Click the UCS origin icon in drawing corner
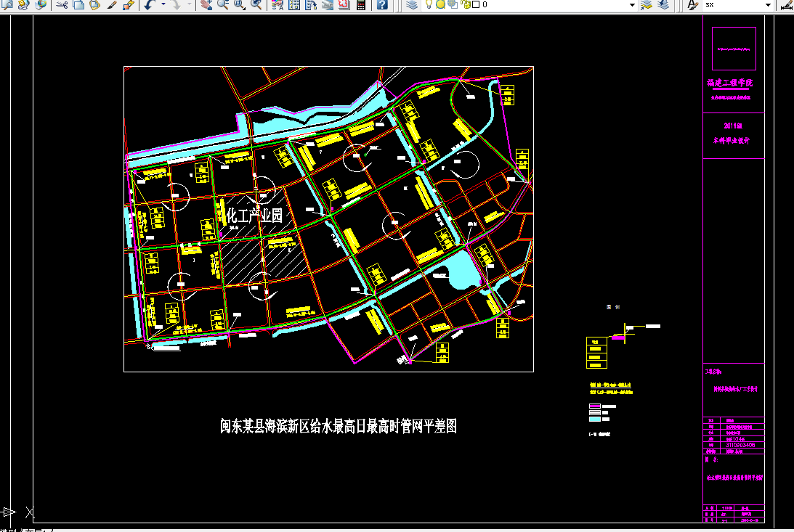This screenshot has width=794, height=532. tap(30, 512)
